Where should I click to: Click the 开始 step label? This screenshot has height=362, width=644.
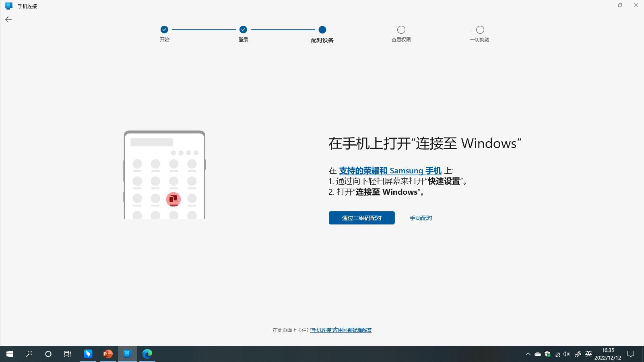coord(164,40)
